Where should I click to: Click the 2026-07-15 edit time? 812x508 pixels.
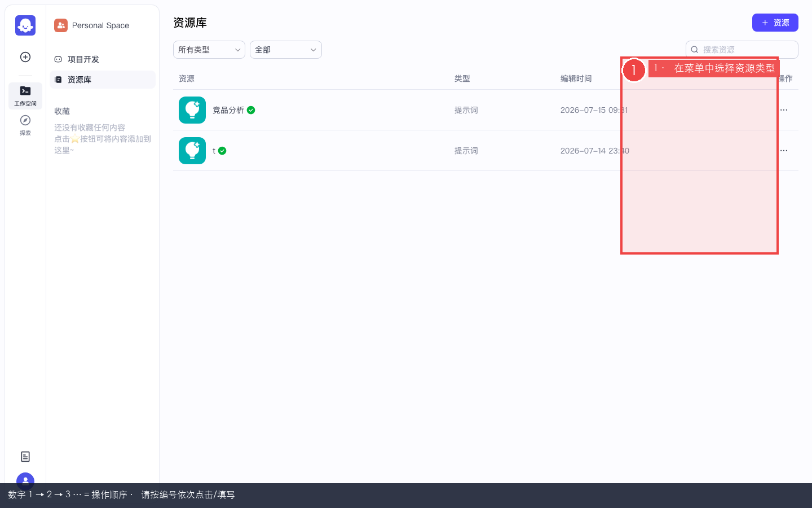594,110
